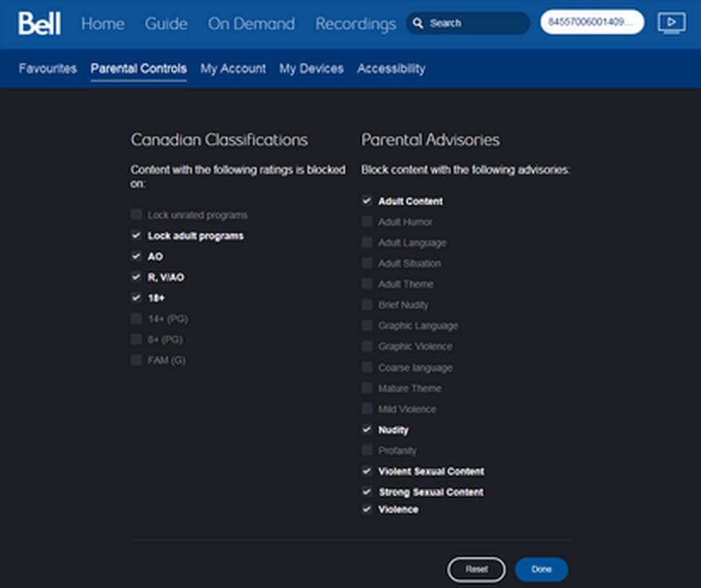The height and width of the screenshot is (588, 701).
Task: Open My Devices tab
Action: pyautogui.click(x=312, y=69)
